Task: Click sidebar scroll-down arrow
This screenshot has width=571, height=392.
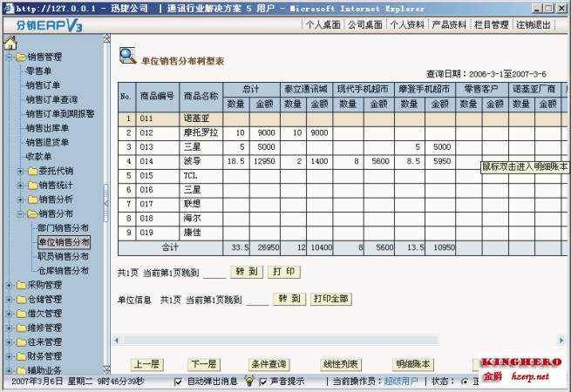Action: tap(106, 370)
